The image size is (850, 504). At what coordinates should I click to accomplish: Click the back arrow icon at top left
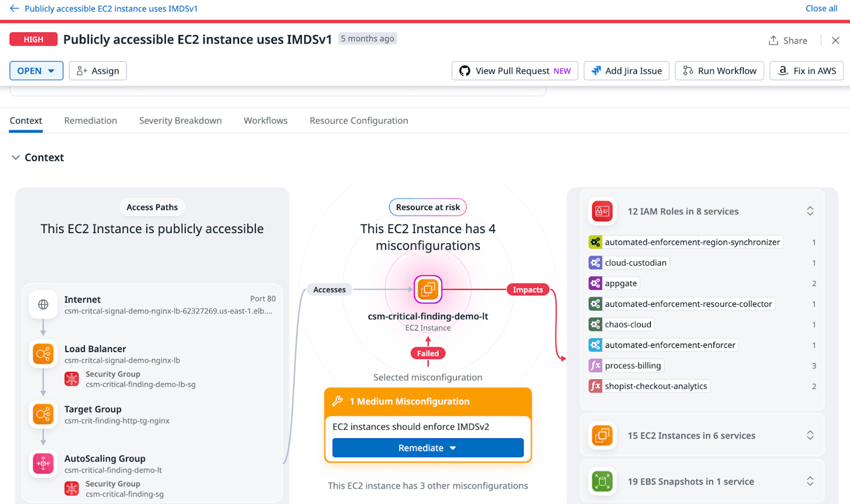coord(14,9)
